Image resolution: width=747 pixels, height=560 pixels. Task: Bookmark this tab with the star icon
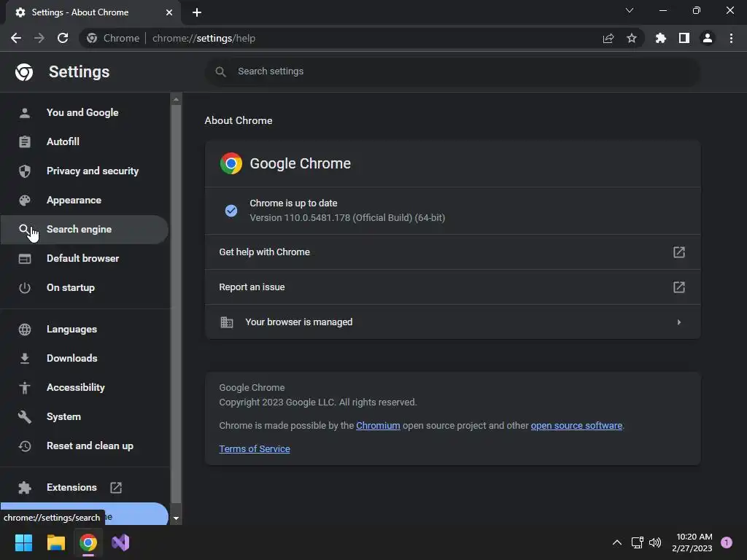(x=631, y=38)
